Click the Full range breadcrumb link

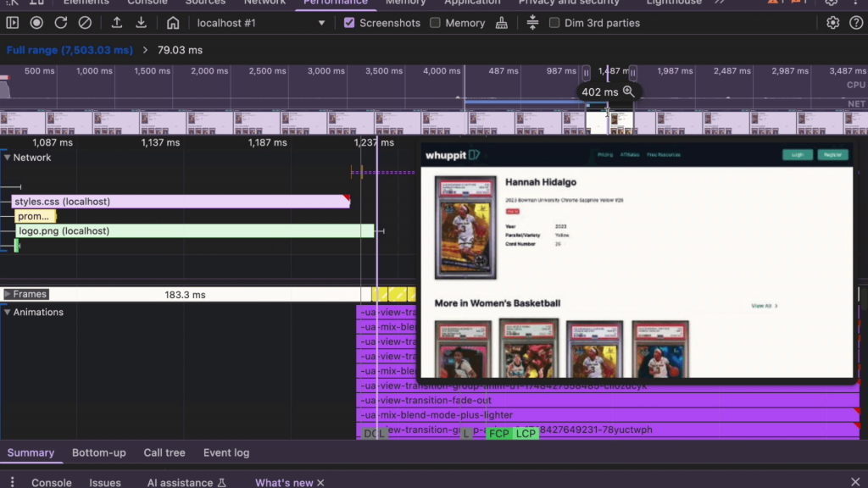70,51
